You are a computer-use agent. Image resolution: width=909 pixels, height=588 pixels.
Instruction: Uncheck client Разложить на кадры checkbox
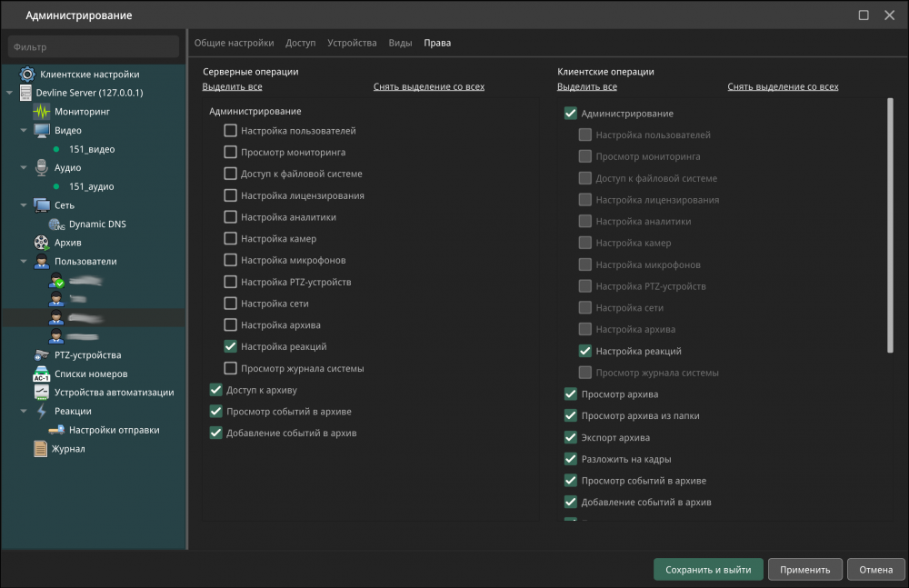(571, 459)
